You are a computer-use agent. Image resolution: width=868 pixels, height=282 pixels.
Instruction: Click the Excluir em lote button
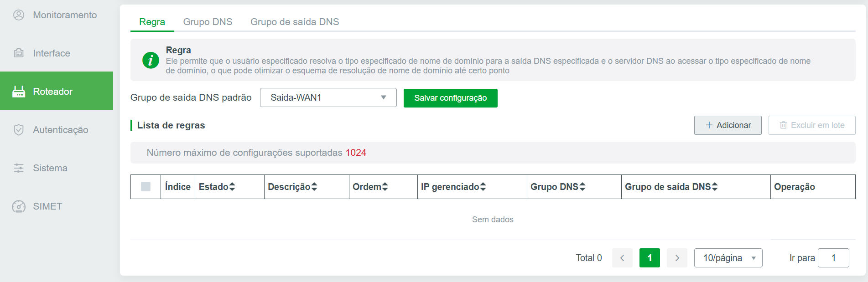point(812,125)
